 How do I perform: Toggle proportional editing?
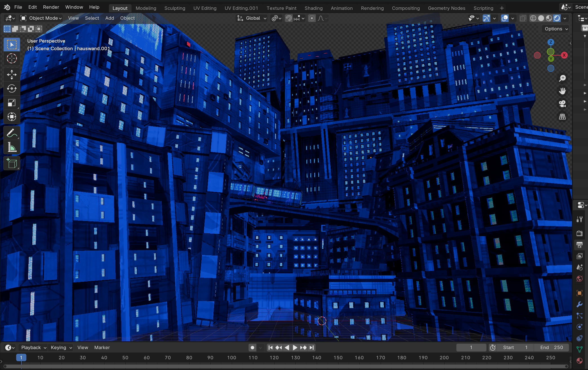pyautogui.click(x=312, y=18)
